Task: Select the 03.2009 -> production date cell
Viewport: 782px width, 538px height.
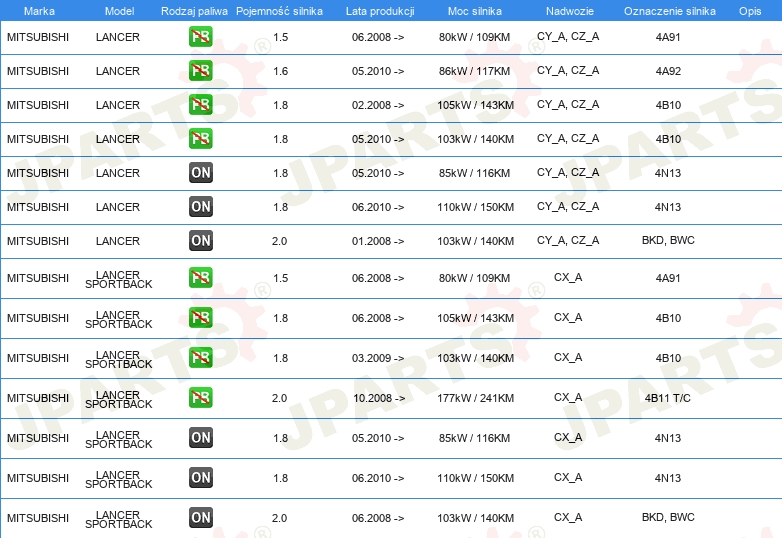Action: pyautogui.click(x=378, y=358)
